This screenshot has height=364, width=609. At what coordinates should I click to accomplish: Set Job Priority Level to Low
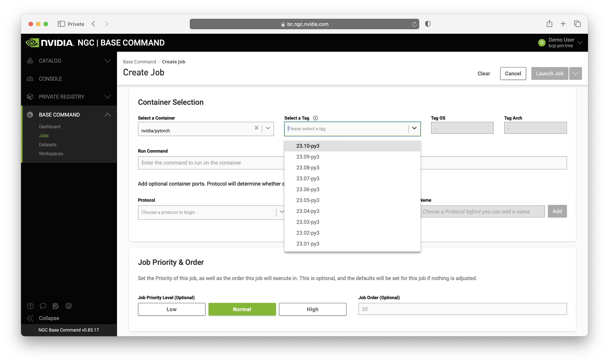172,309
